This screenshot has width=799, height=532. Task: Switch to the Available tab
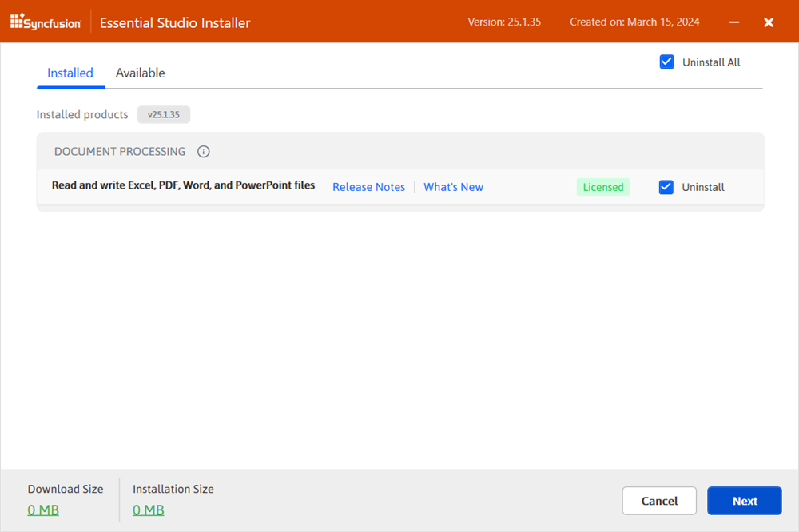pyautogui.click(x=140, y=73)
